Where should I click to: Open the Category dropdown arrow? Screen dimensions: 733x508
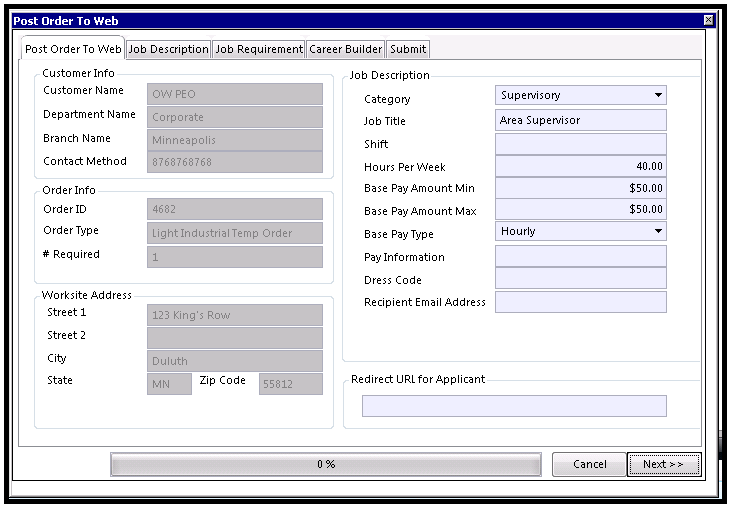[x=658, y=95]
